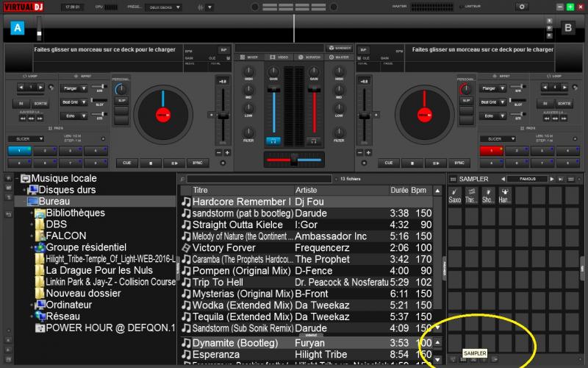Toggle red pad 1 on deck B
Screen dimensions: 588x368
coord(491,151)
